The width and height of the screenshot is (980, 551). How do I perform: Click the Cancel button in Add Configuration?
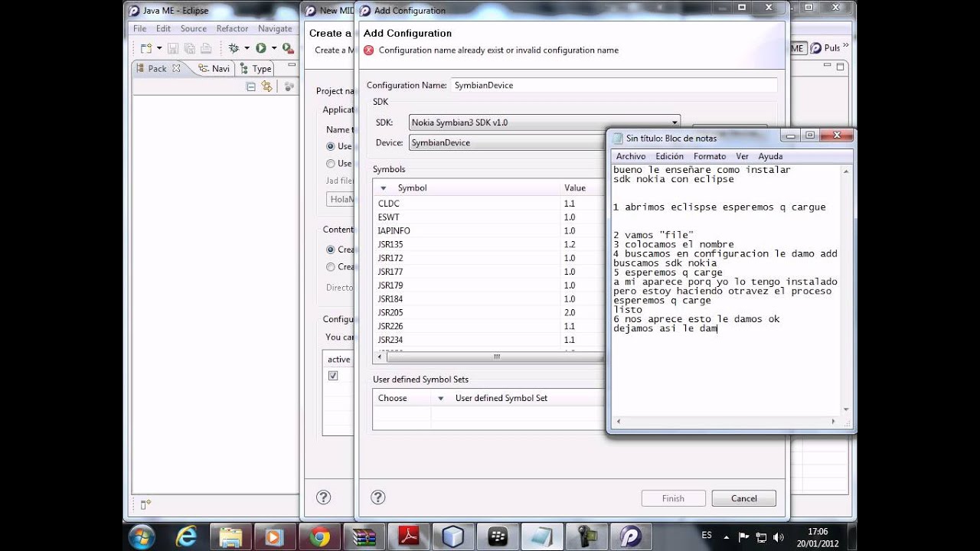(x=743, y=498)
